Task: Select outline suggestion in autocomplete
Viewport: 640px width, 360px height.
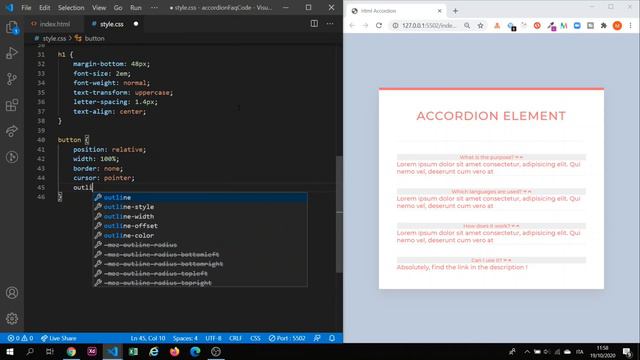Action: coord(200,198)
